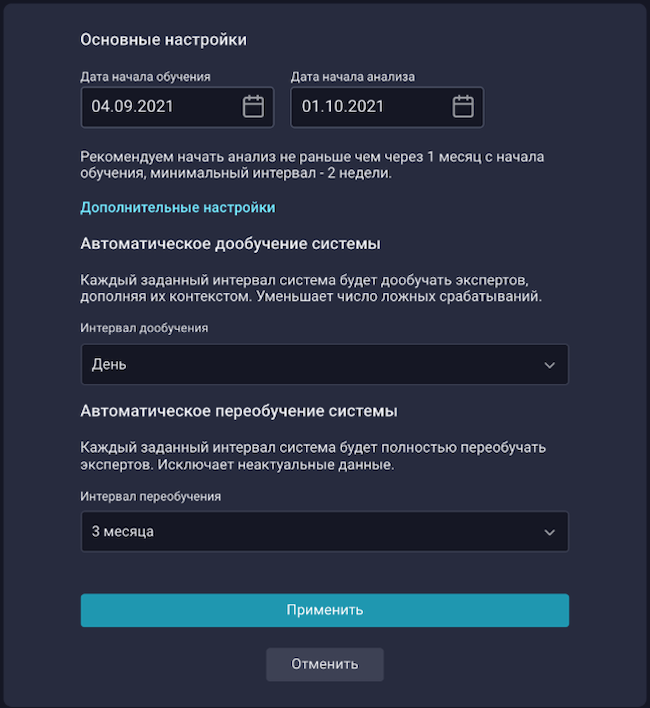Click the Дата начала анализа label

352,76
